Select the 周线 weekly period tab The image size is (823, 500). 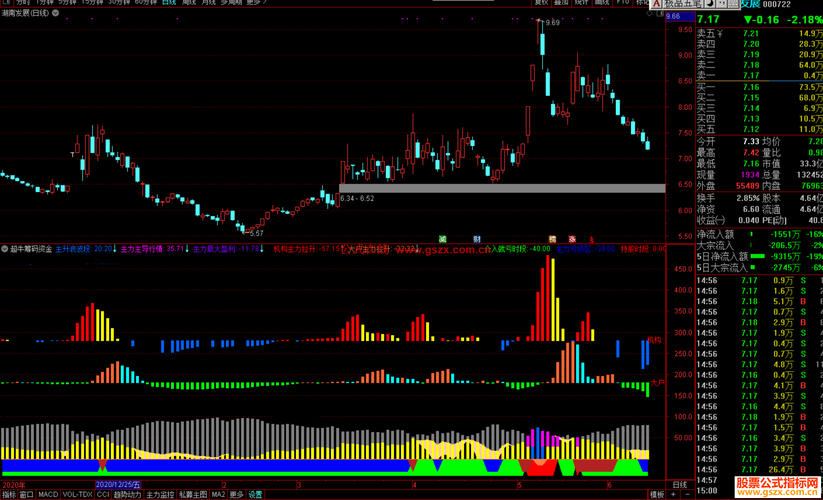(x=189, y=2)
